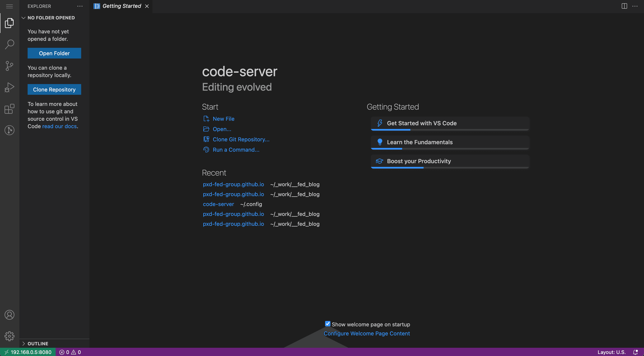This screenshot has height=356, width=644.
Task: Click the Clone Git Repository icon
Action: 206,139
